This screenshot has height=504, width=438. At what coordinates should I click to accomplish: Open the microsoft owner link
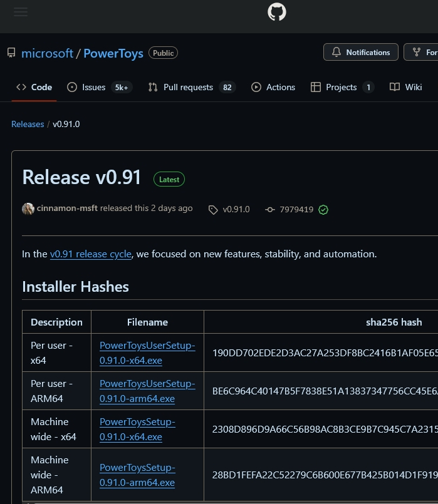tap(47, 53)
